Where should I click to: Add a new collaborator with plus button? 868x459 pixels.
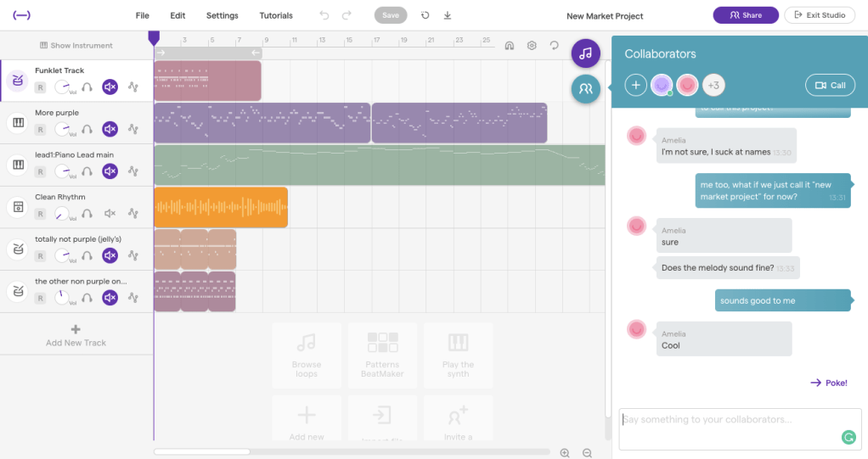pyautogui.click(x=635, y=85)
